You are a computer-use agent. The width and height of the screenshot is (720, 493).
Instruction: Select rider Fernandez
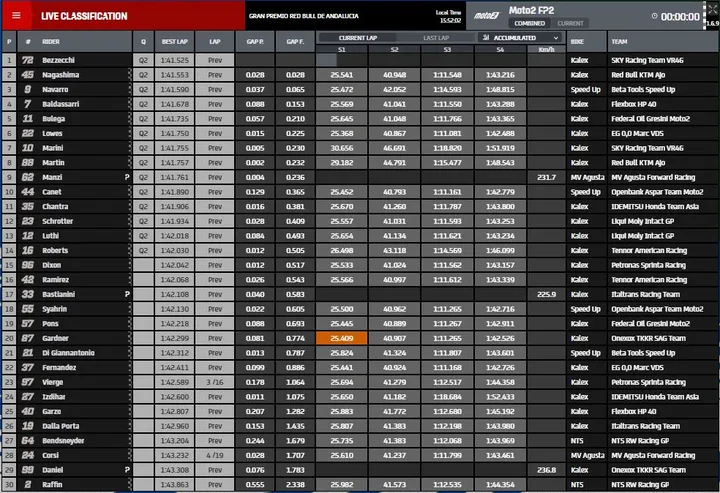(59, 368)
